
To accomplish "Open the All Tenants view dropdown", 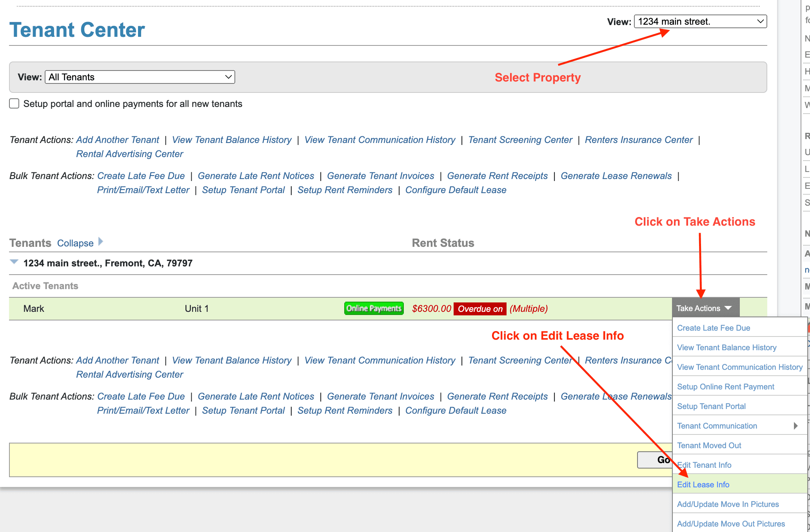I will (x=140, y=77).
